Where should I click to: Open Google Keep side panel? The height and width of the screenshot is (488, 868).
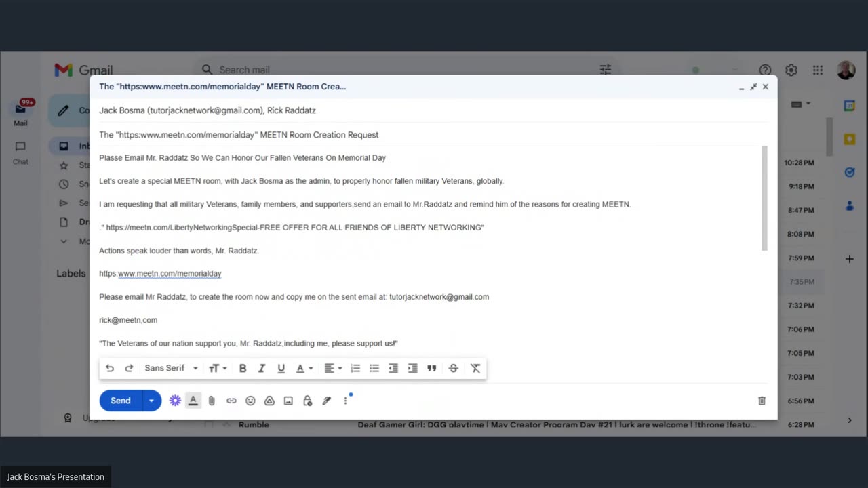[850, 139]
